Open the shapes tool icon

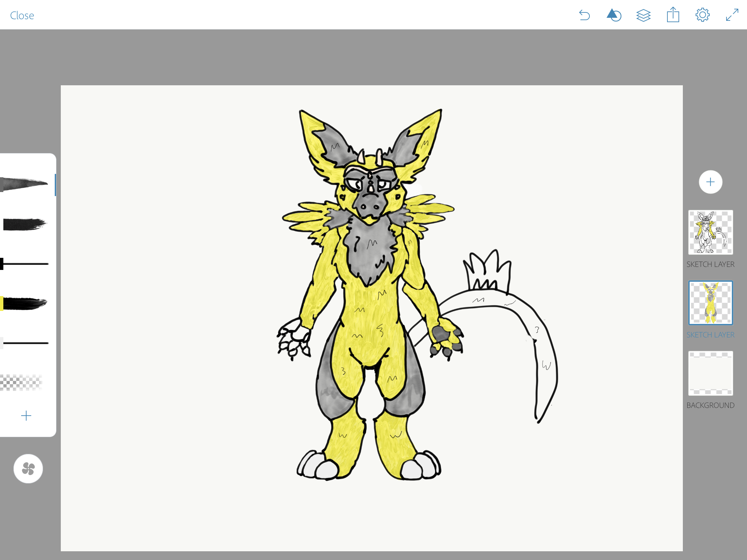[614, 15]
